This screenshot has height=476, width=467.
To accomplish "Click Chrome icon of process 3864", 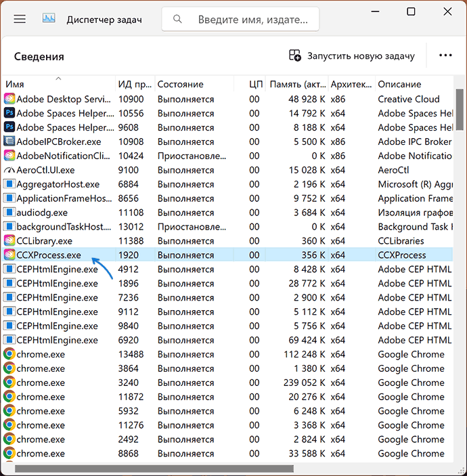I will 9,368.
